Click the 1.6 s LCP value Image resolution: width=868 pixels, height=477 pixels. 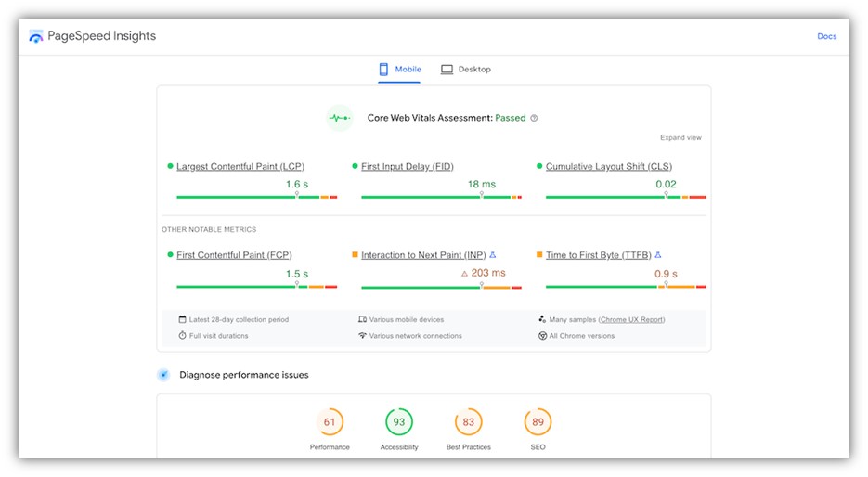(297, 185)
